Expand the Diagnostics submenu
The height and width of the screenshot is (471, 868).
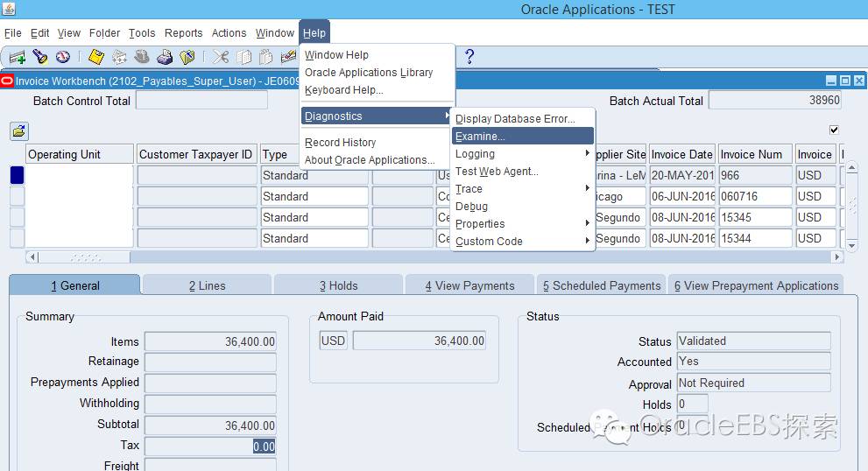(x=377, y=116)
